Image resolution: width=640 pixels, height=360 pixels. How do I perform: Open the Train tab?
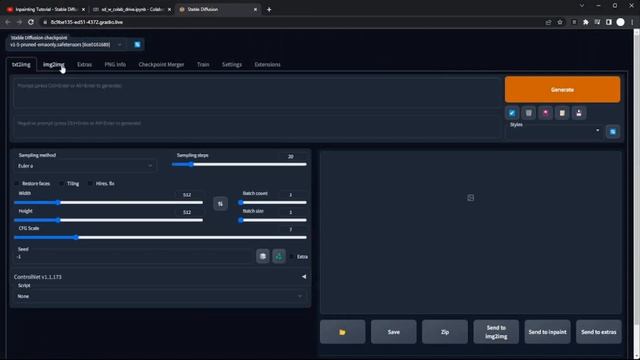pyautogui.click(x=203, y=64)
